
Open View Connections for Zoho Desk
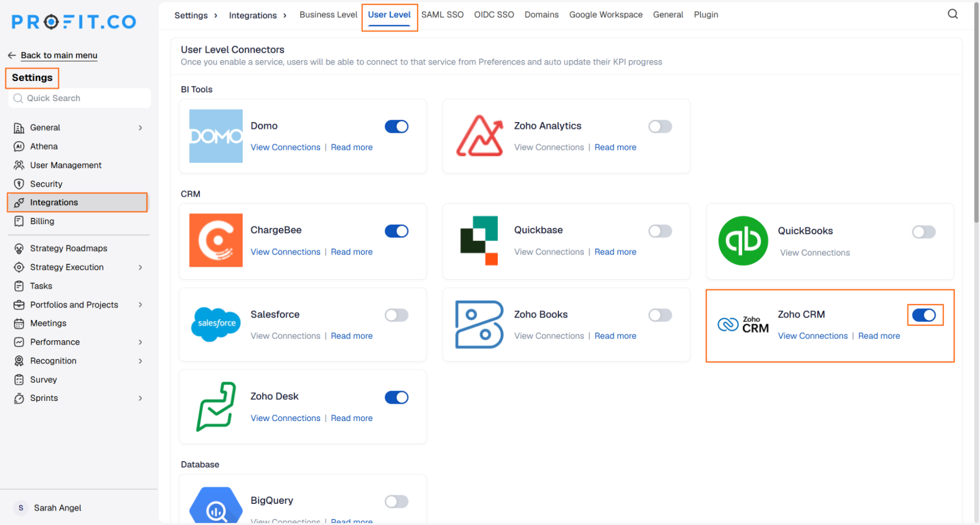tap(285, 418)
